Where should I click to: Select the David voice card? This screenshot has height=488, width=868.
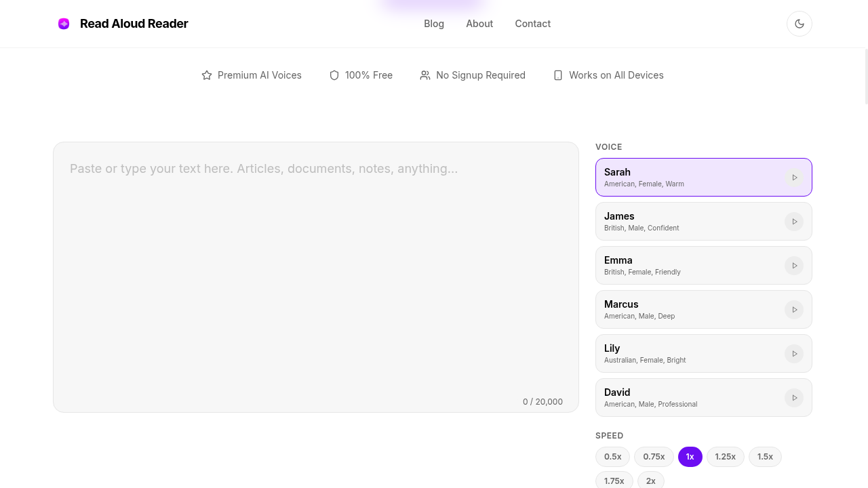tap(704, 398)
